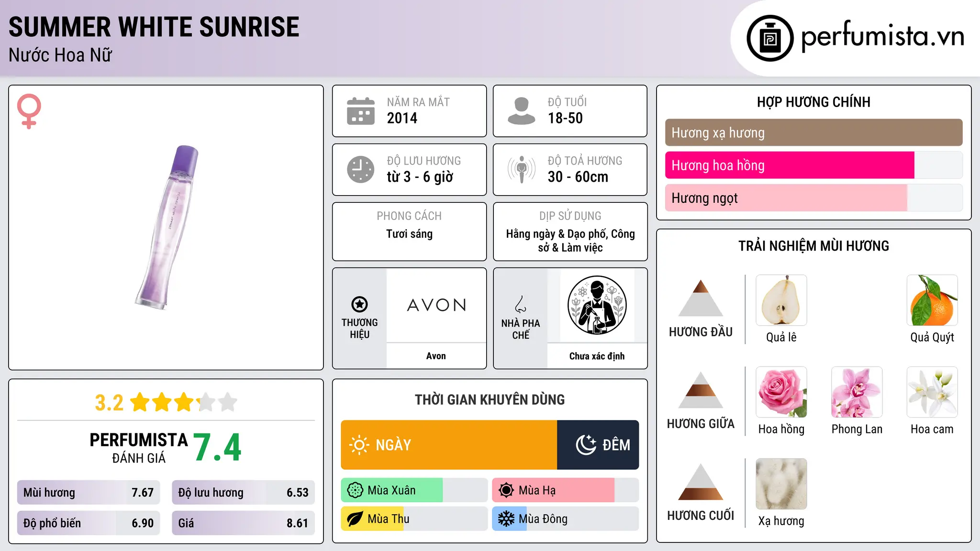Screen dimensions: 980x551
Task: Click the flower icon for Mùa Xuân
Action: (x=355, y=490)
